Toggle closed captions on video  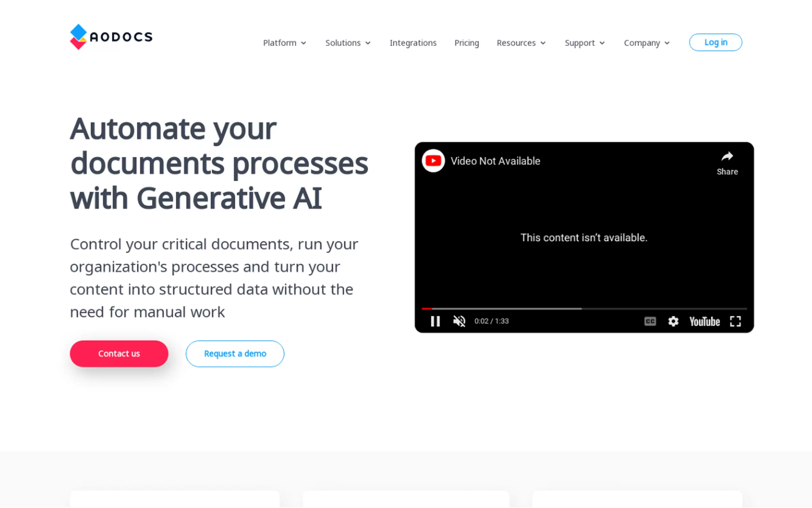[650, 321]
